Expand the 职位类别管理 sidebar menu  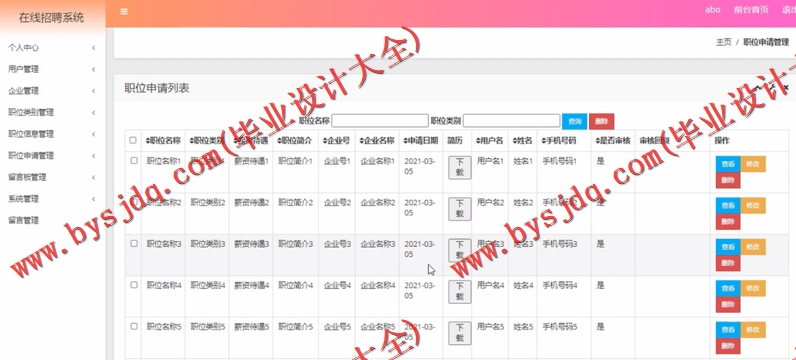53,112
